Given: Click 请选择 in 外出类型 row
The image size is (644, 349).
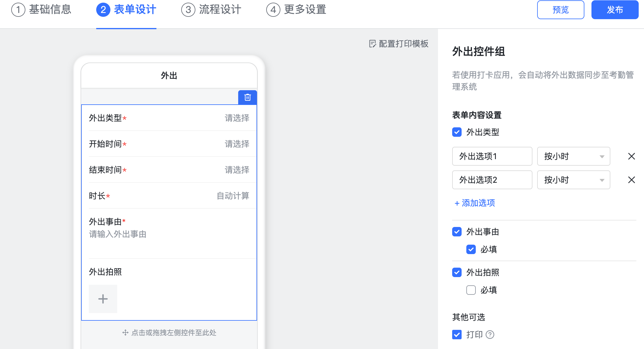Looking at the screenshot, I should (237, 118).
